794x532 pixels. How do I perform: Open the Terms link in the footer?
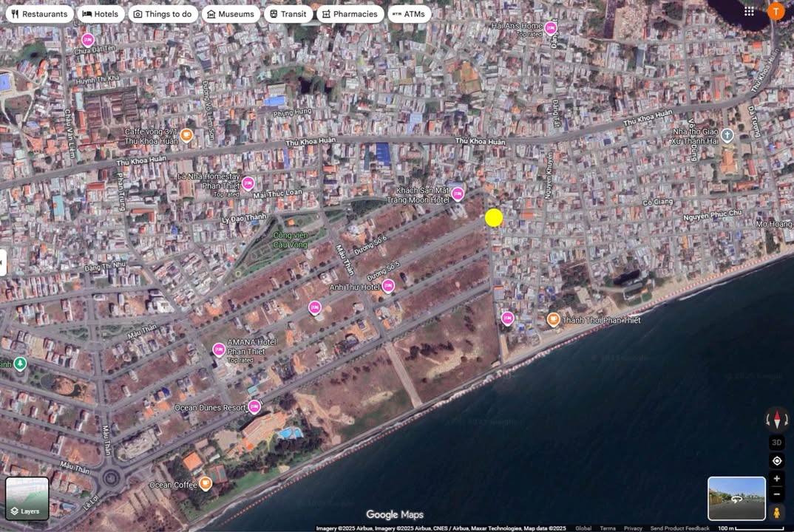[x=608, y=528]
